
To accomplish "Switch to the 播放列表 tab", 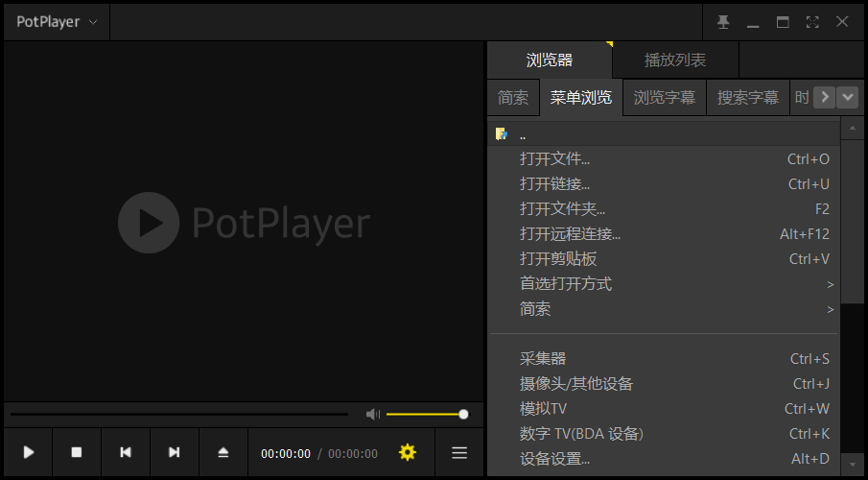I will [675, 60].
